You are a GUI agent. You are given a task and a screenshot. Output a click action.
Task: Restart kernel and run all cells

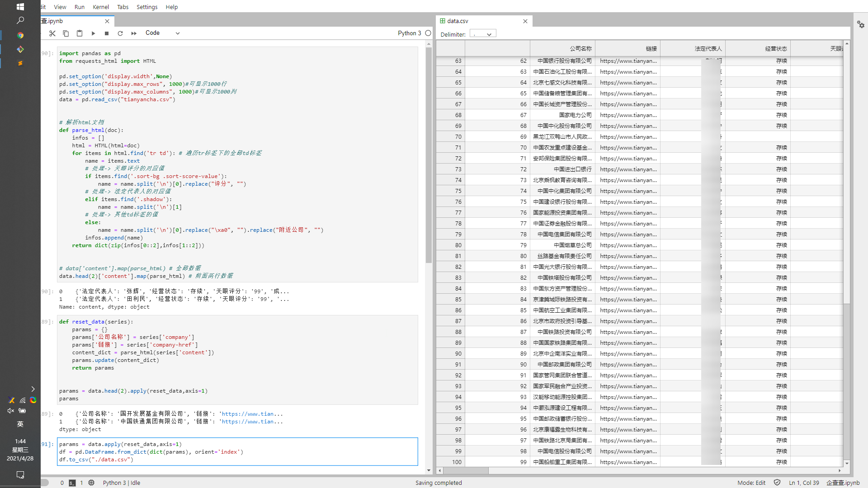tap(134, 33)
